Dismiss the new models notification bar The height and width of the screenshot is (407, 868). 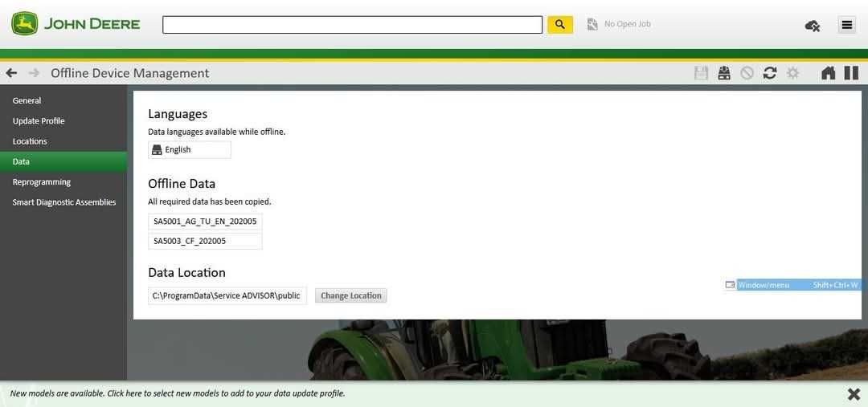pyautogui.click(x=853, y=393)
